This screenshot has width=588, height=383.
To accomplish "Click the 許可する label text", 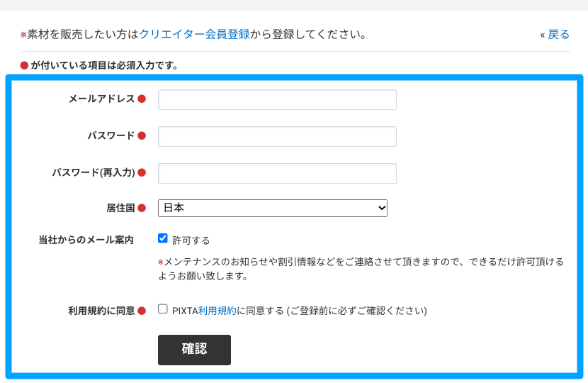I will 191,240.
